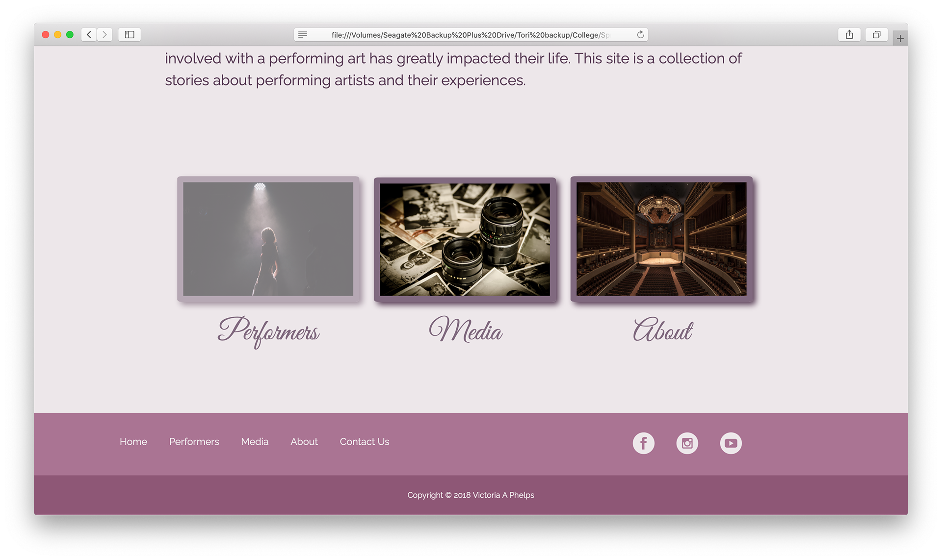The height and width of the screenshot is (560, 942).
Task: Open the Reader view icon in address bar
Action: click(x=303, y=34)
